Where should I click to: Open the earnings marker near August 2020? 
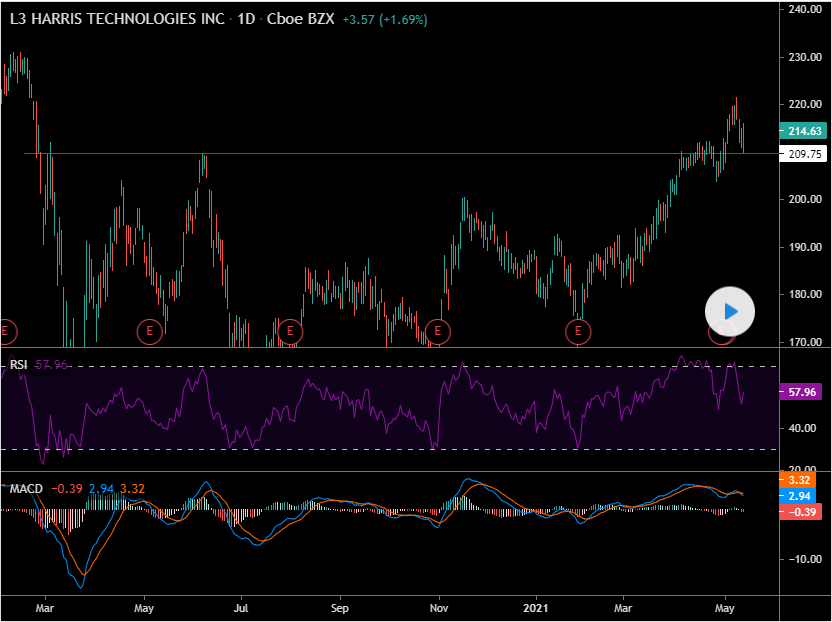290,331
